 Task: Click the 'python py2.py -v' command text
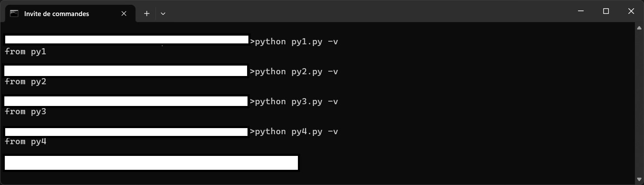[x=296, y=72]
